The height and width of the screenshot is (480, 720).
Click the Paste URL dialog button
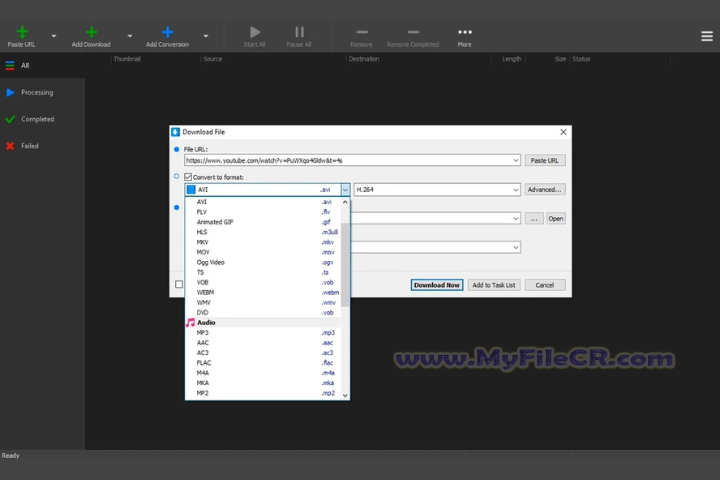(545, 160)
